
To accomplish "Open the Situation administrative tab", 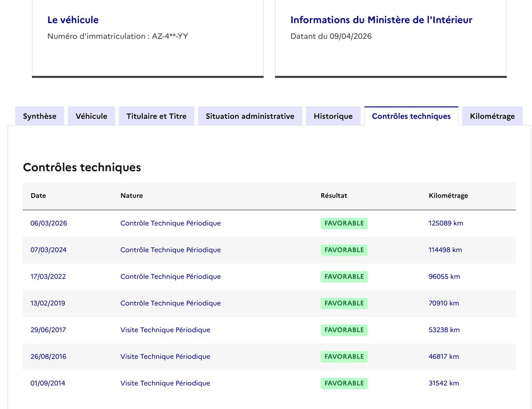I will [250, 116].
